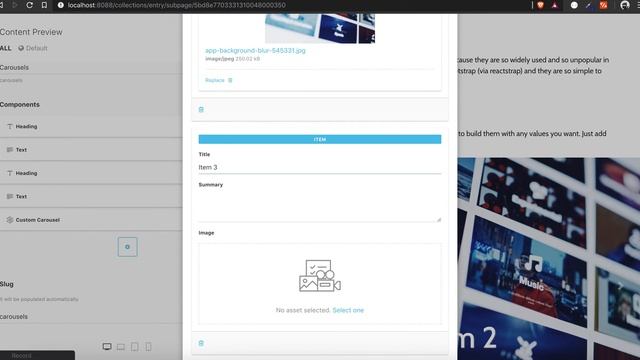The image size is (640, 360).
Task: Switch preview to laptop view
Action: [x=121, y=347]
